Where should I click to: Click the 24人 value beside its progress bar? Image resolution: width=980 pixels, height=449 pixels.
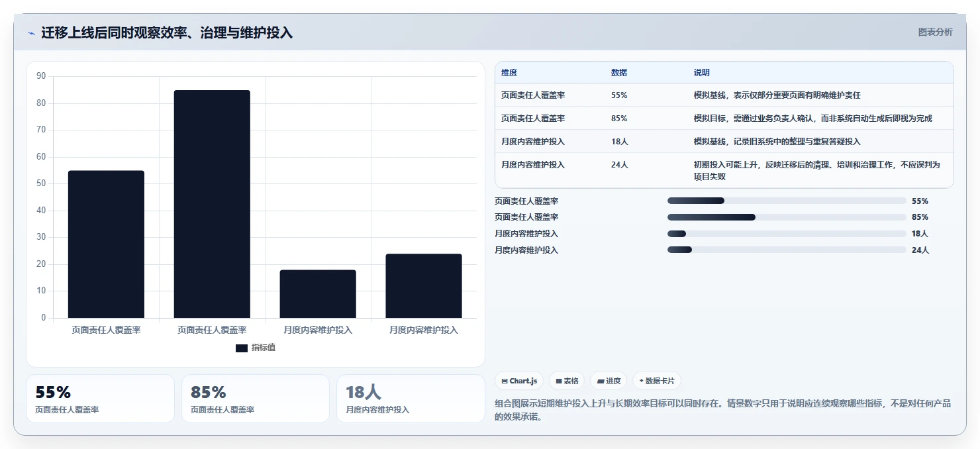(920, 250)
